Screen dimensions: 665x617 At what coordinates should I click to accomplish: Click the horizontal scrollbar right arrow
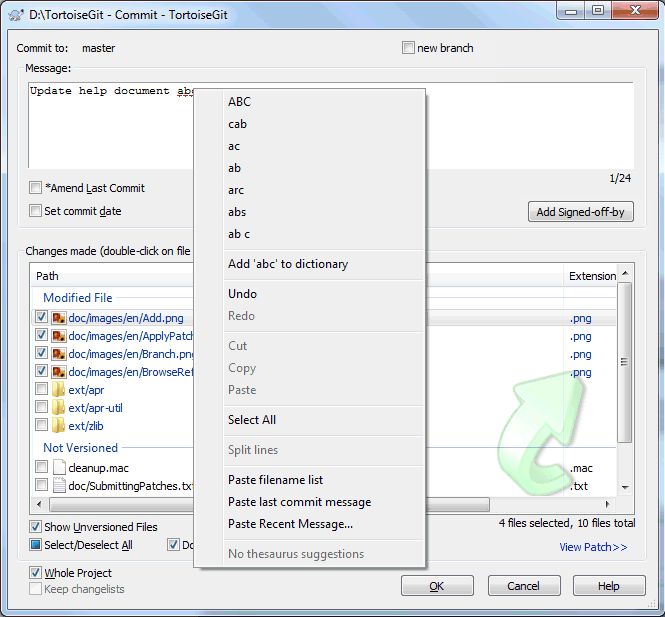pyautogui.click(x=608, y=504)
